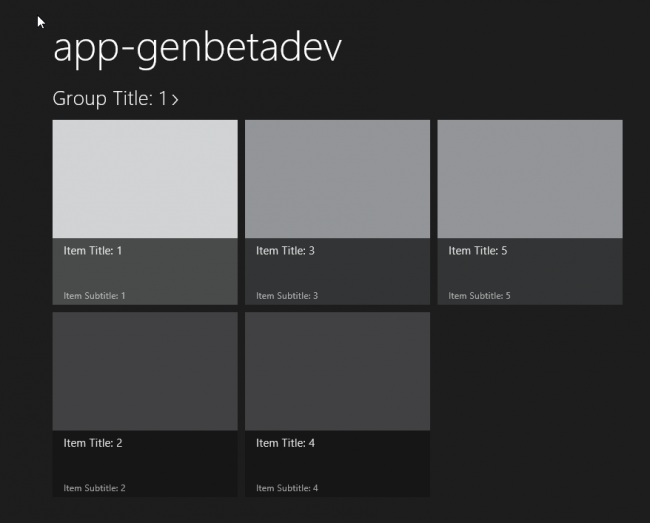This screenshot has width=650, height=523.
Task: Click the label 'Item Subtitle: 3'
Action: tap(287, 296)
